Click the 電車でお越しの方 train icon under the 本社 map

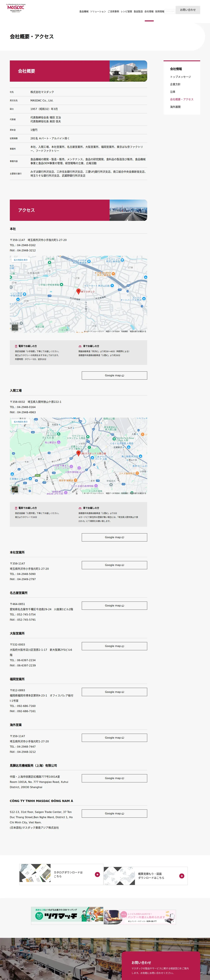[x=16, y=346]
